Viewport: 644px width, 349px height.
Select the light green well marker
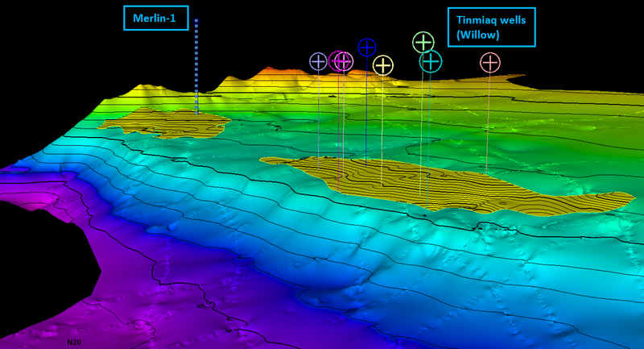(423, 43)
